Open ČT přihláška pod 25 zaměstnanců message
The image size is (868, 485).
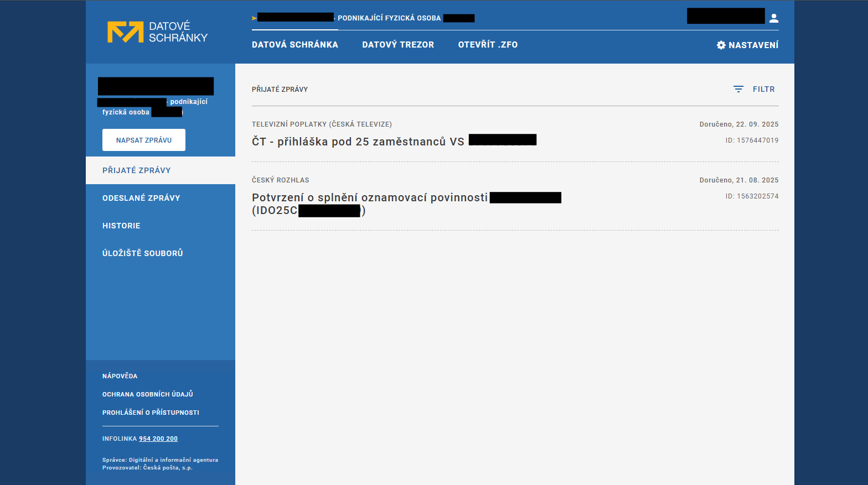pos(358,142)
